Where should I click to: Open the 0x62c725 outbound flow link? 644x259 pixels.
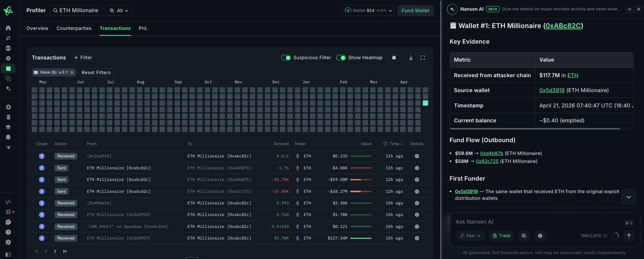click(x=487, y=161)
